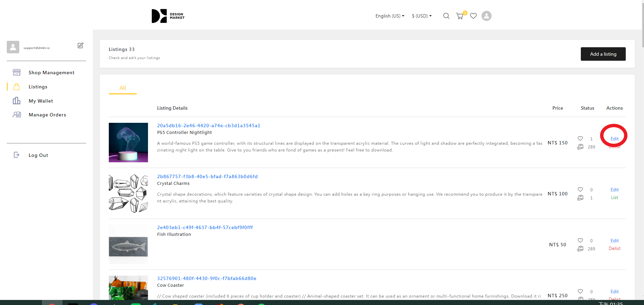Go to Manage Orders in sidebar
The image size is (644, 305).
coord(47,115)
